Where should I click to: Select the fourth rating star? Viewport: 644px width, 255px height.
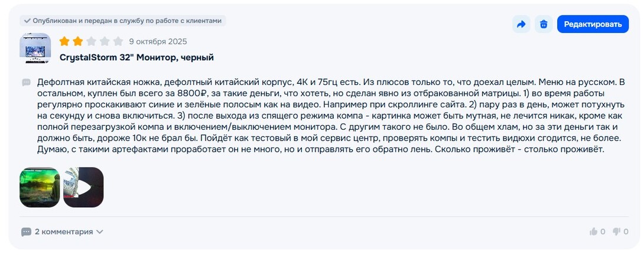click(105, 41)
